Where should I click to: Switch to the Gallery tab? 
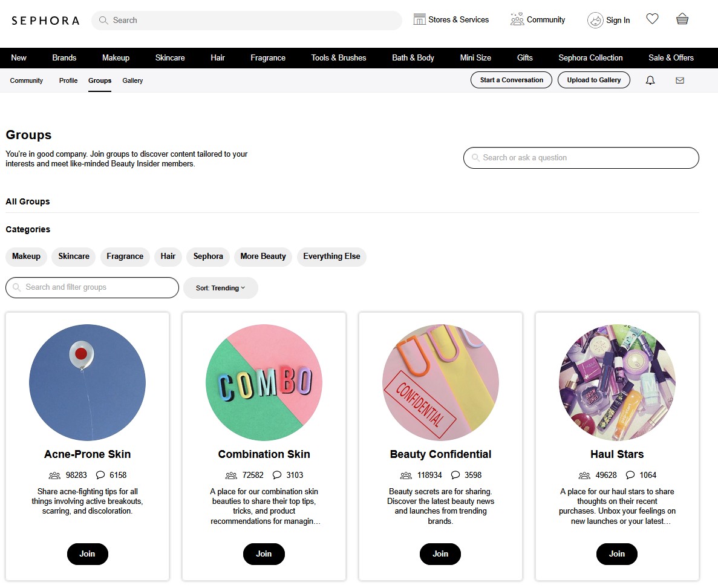pyautogui.click(x=132, y=80)
